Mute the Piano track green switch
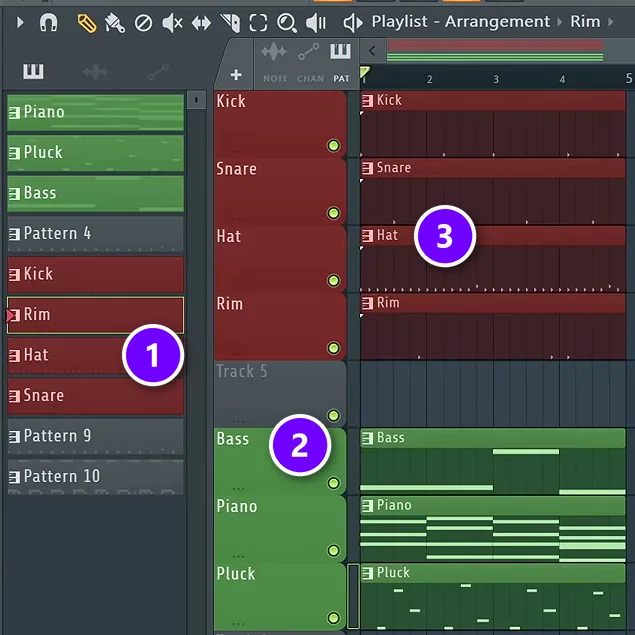This screenshot has width=635, height=635. [333, 550]
